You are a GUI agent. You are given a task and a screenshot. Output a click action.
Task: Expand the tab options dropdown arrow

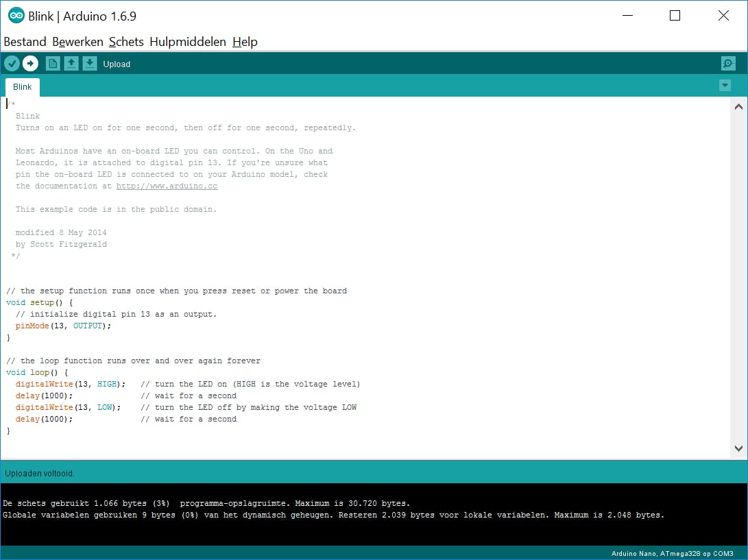(x=725, y=86)
